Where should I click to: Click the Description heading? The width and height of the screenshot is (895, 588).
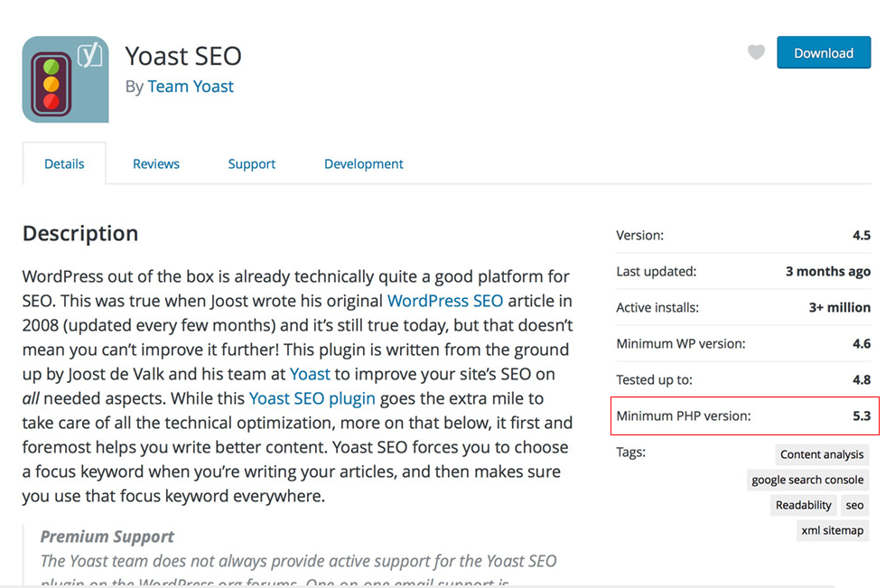pyautogui.click(x=80, y=234)
